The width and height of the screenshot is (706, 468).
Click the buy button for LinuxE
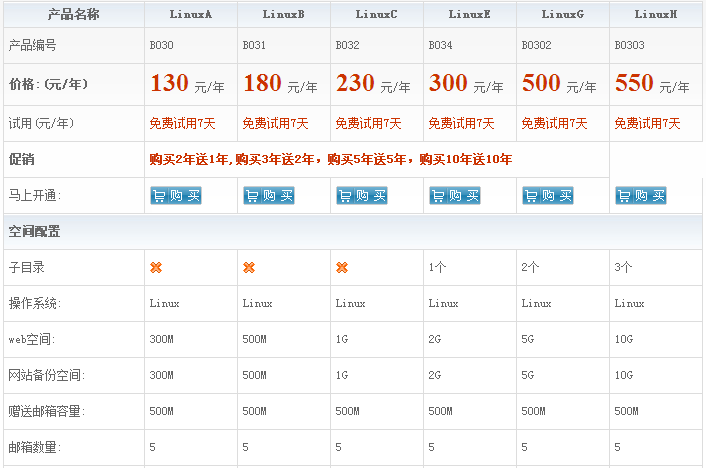pyautogui.click(x=455, y=195)
